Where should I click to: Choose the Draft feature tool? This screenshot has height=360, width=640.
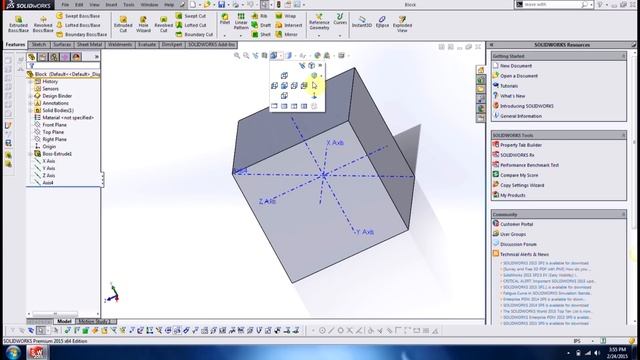coord(261,25)
